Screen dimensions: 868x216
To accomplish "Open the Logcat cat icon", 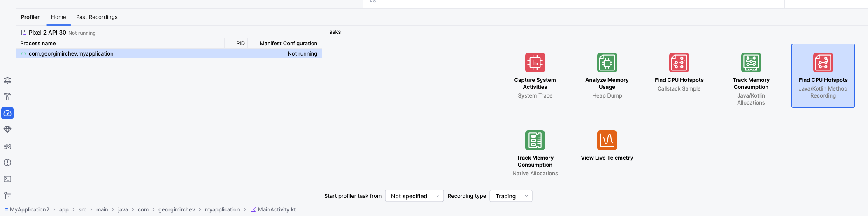I will (7, 146).
